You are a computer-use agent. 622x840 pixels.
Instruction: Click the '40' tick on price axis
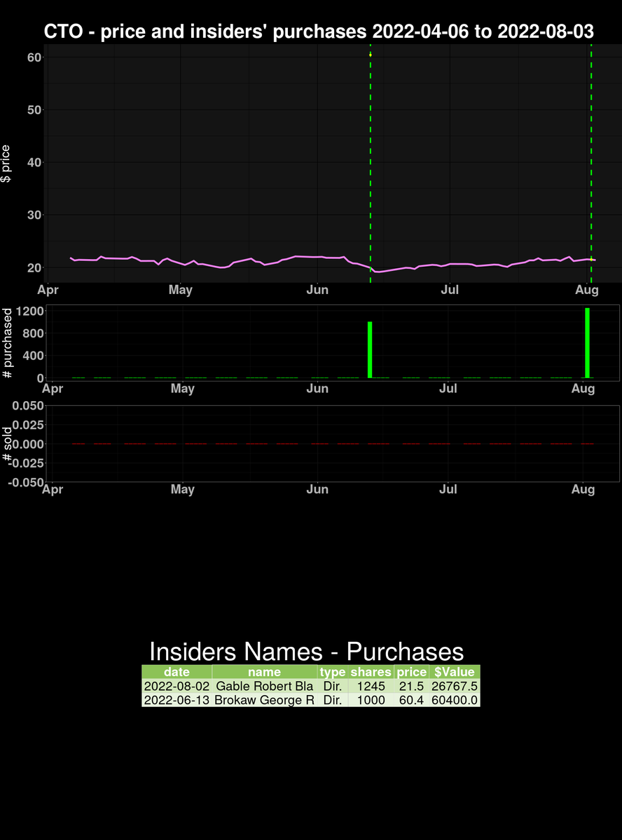pos(34,162)
